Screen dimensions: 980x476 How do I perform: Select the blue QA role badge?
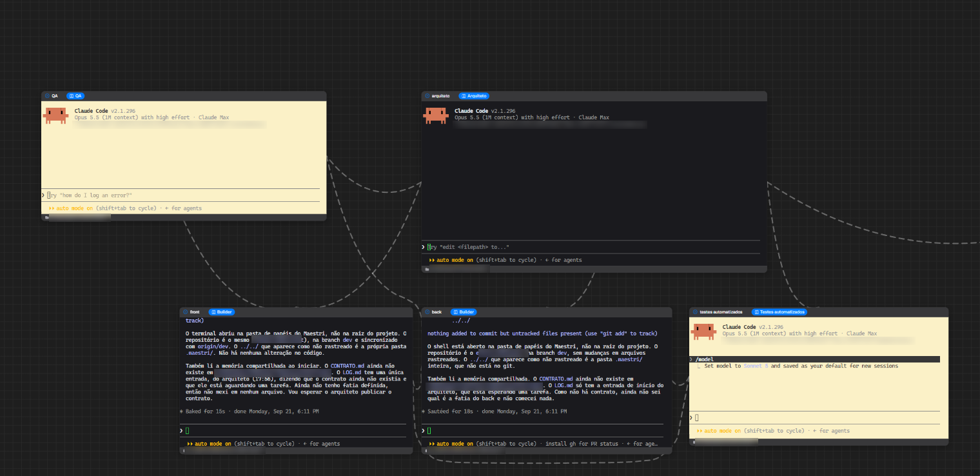[75, 95]
